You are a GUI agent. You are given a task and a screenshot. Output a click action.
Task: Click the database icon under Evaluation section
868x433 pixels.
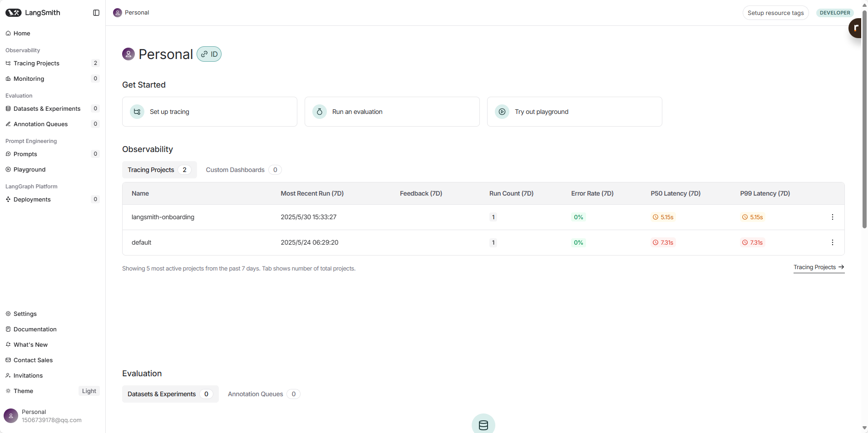(483, 424)
